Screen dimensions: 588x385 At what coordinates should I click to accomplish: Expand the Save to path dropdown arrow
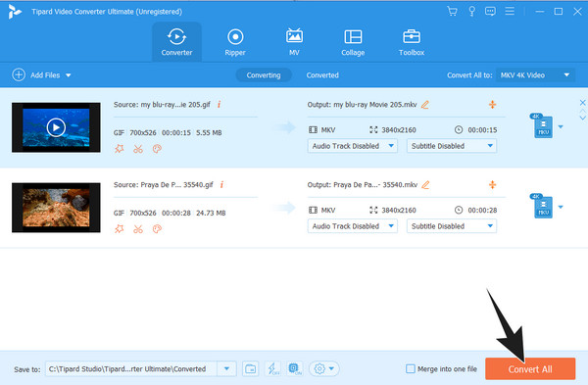pos(226,369)
